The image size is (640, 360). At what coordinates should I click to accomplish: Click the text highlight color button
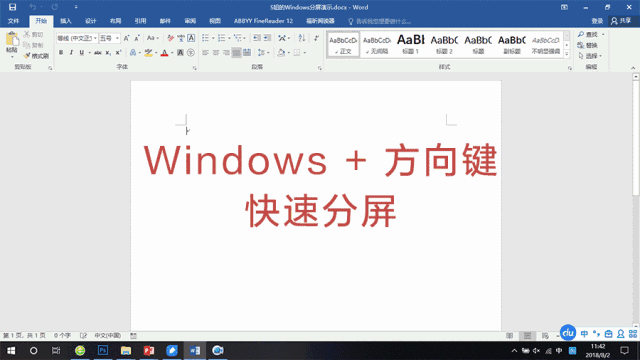tap(148, 53)
